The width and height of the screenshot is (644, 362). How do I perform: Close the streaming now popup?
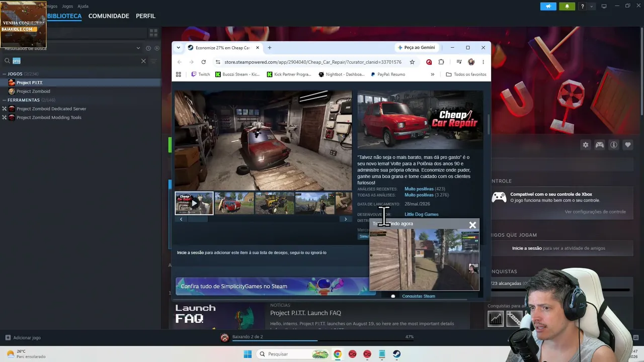(x=472, y=225)
